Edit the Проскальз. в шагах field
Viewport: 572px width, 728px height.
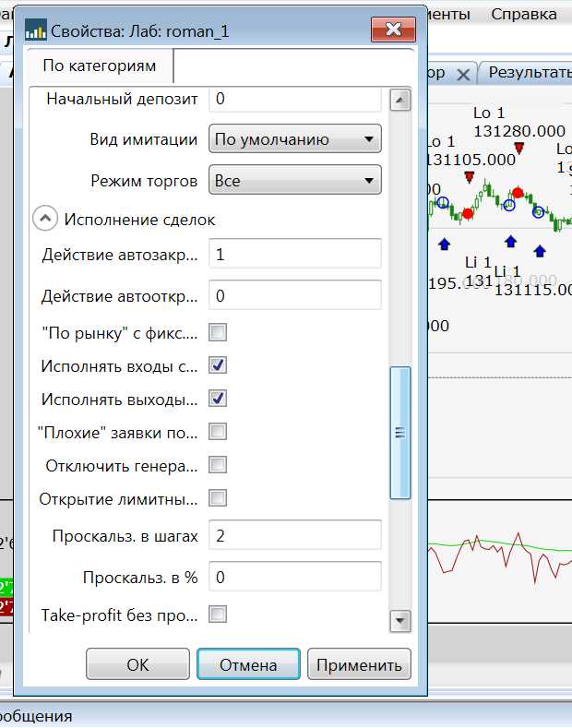[x=295, y=535]
